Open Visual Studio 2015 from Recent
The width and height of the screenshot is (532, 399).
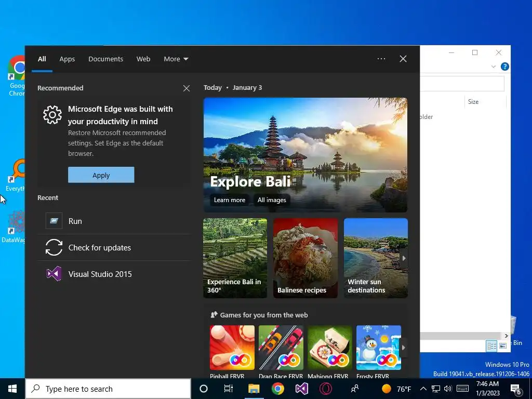(x=114, y=274)
